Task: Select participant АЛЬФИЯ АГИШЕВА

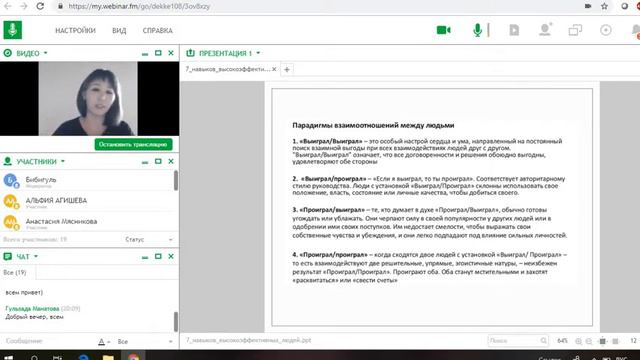Action: tap(87, 202)
